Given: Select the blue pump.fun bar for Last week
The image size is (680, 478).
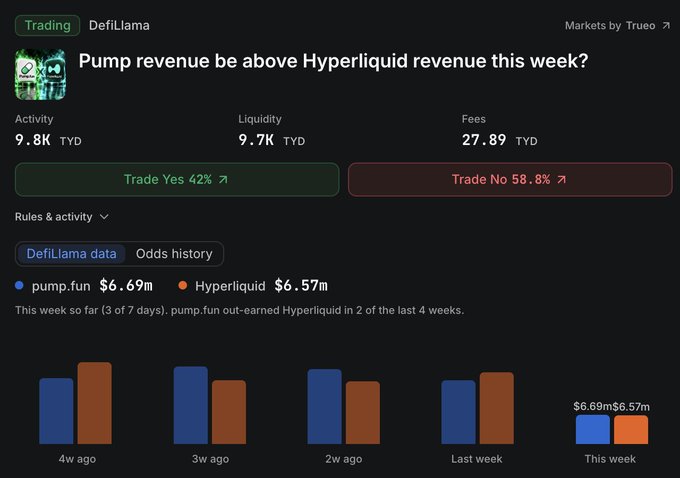Looking at the screenshot, I should [x=458, y=412].
